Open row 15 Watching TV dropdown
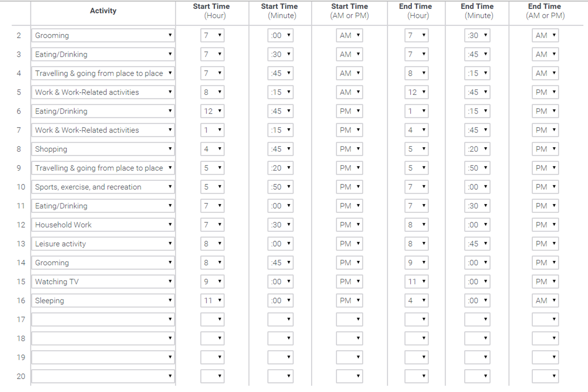Image resolution: width=588 pixels, height=392 pixels. (103, 282)
